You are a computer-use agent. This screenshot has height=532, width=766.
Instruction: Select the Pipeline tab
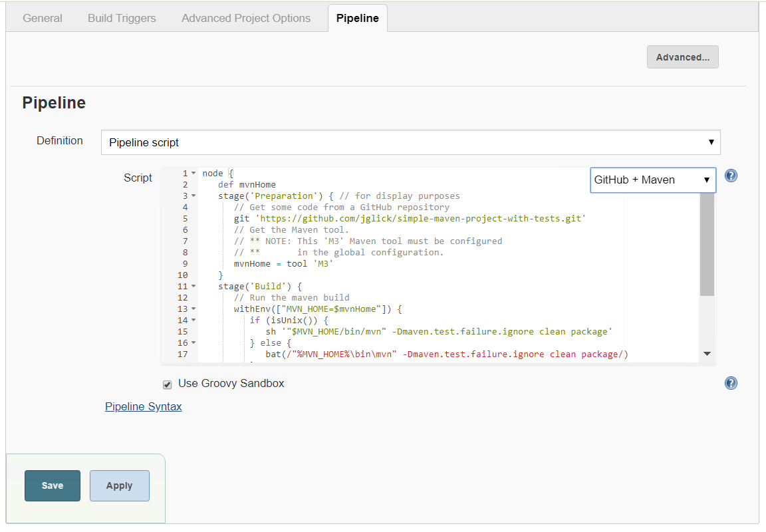[x=357, y=19]
